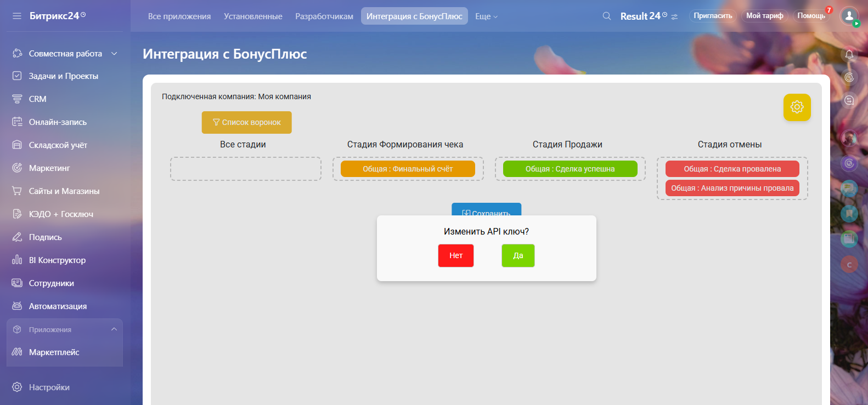
Task: Go to the CRM section
Action: pyautogui.click(x=37, y=99)
